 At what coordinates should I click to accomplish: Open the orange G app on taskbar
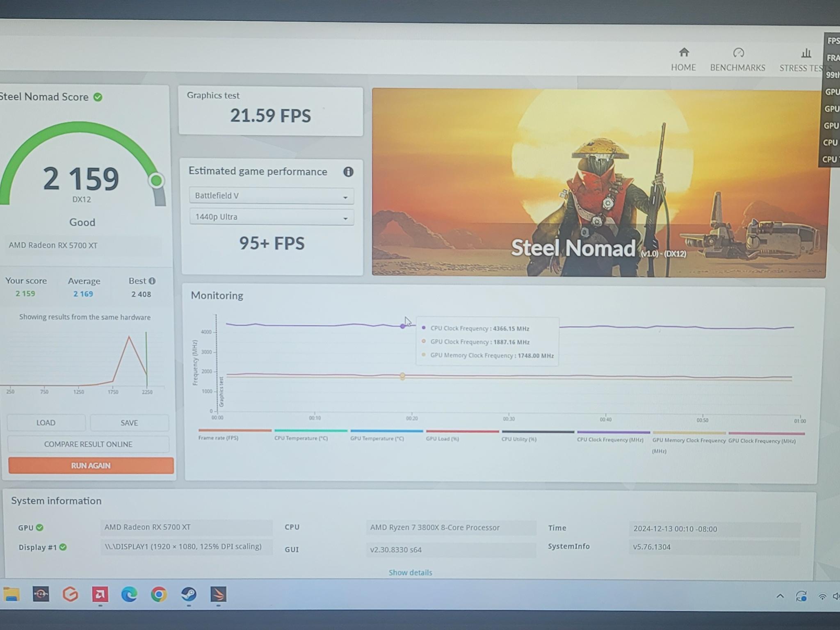coord(71,594)
